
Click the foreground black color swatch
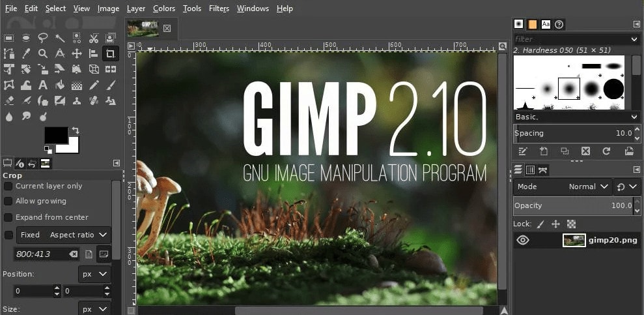pos(56,135)
